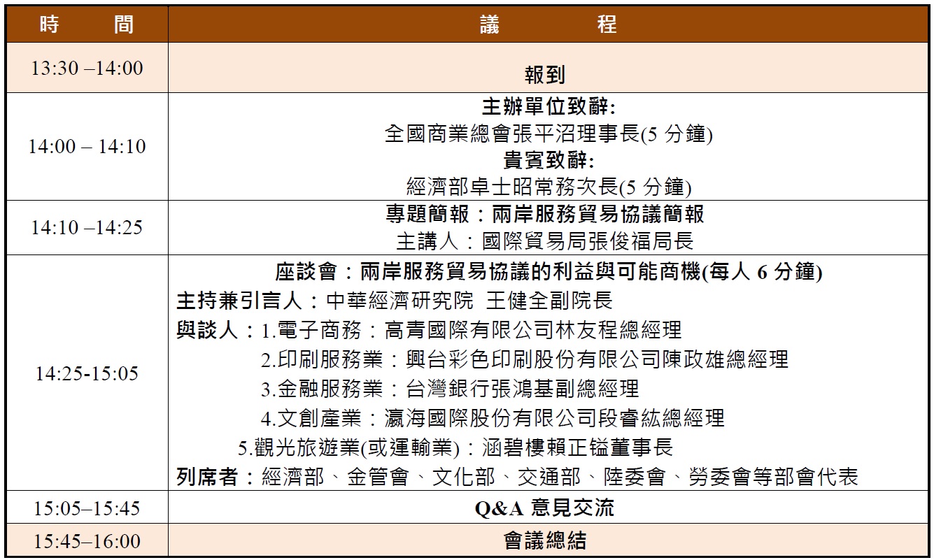The image size is (934, 560).
Task: Click the Q&A 意見交流 row
Action: click(544, 508)
